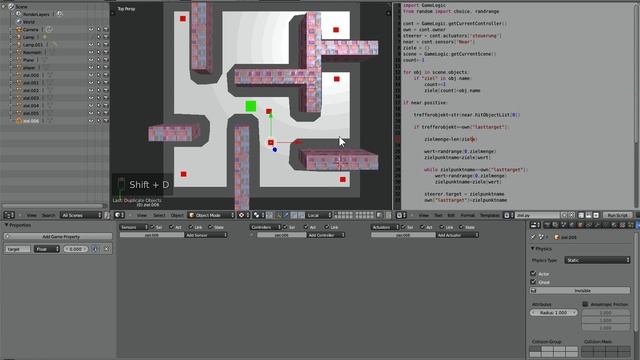Open the Float property type dropdown
Screen dimensions: 640x360
click(x=47, y=249)
